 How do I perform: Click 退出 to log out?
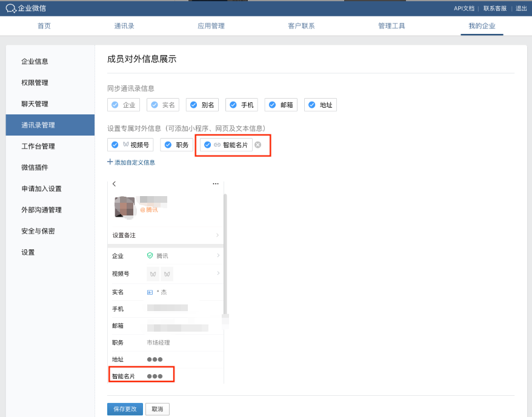[521, 8]
